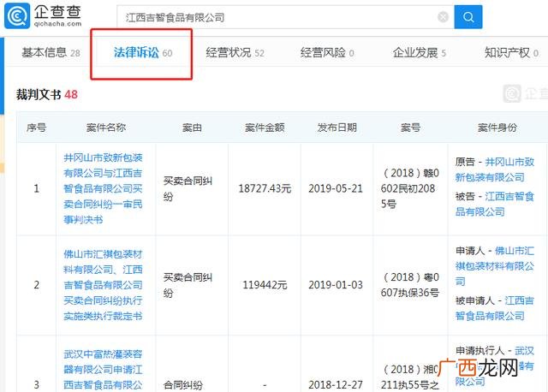
Task: Open the 基本信息 tab
Action: click(x=51, y=53)
